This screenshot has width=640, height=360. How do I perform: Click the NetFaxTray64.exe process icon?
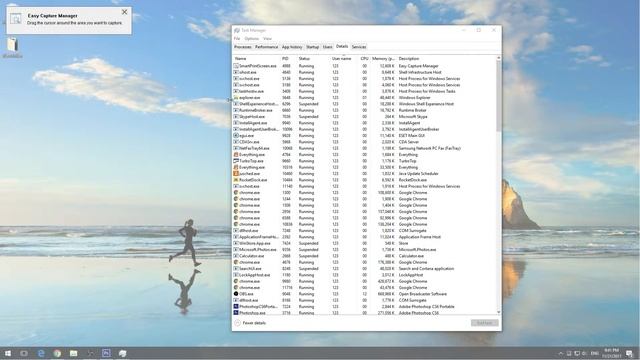pos(236,148)
